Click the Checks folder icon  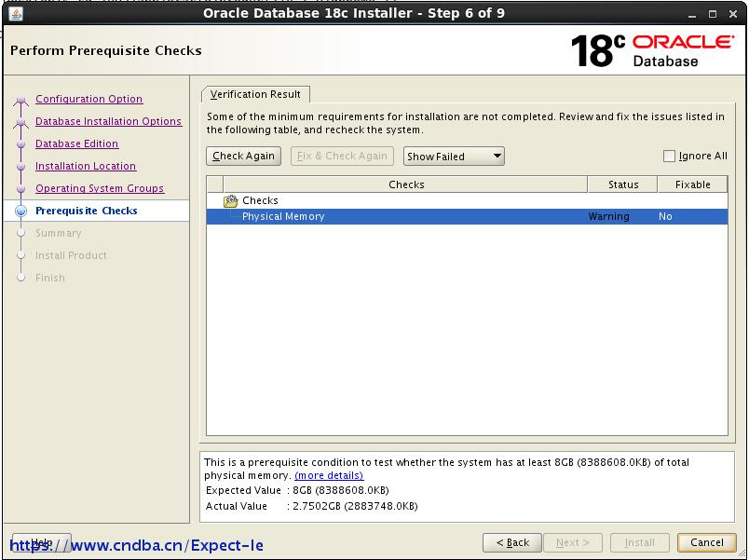pos(231,201)
